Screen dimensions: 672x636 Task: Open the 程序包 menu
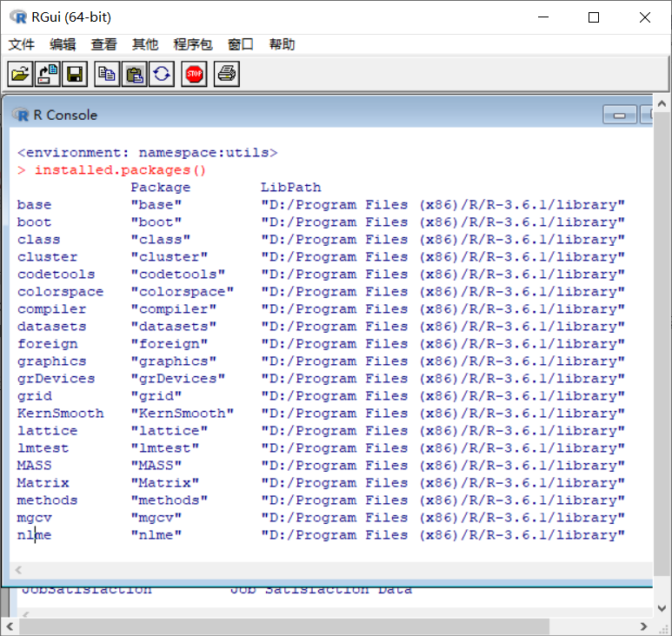tap(193, 44)
